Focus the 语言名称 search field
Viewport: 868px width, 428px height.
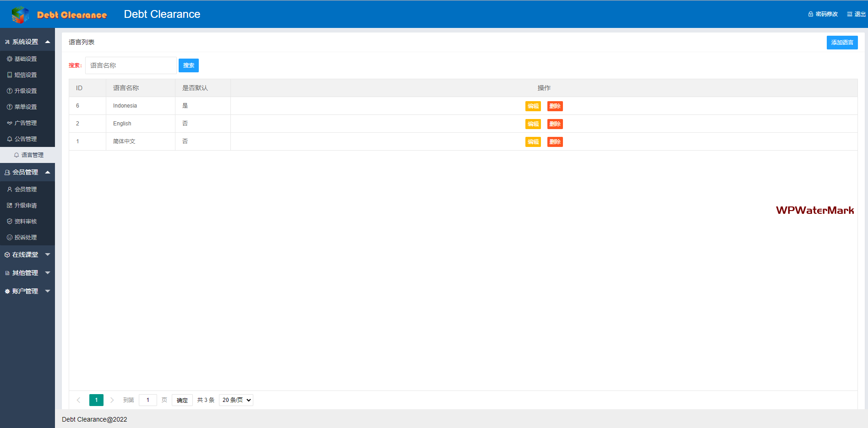(x=131, y=65)
